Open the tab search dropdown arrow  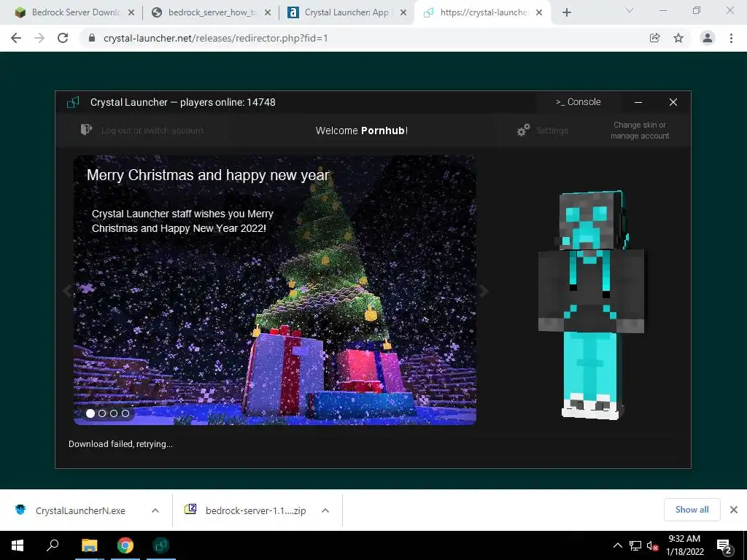[630, 10]
